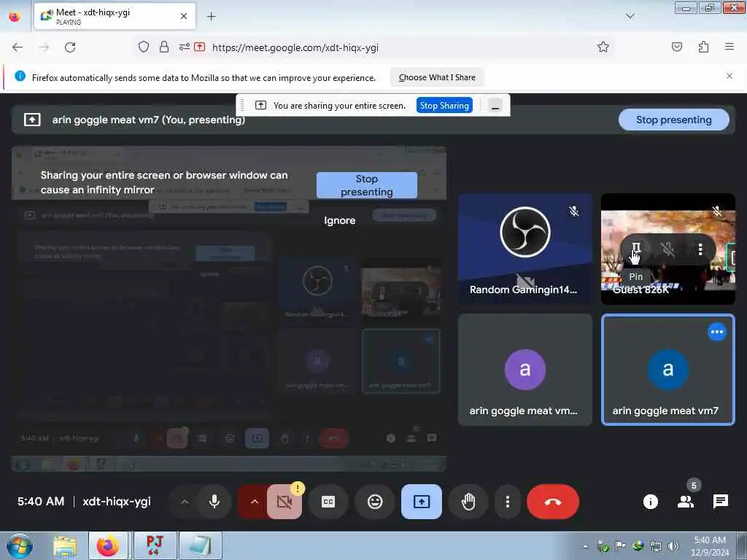The height and width of the screenshot is (560, 747).
Task: Open the tracking protection shield icon
Action: [144, 47]
